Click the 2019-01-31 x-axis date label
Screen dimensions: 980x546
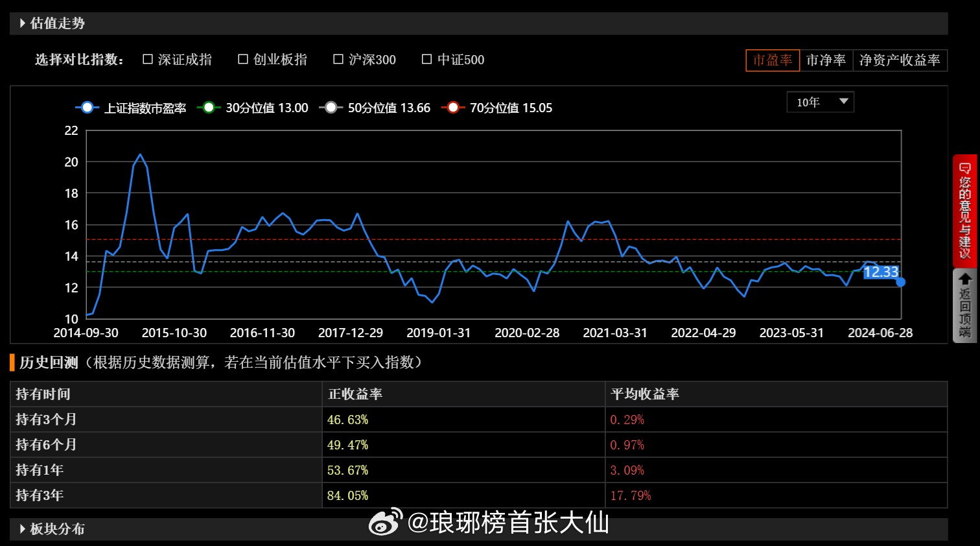[439, 333]
